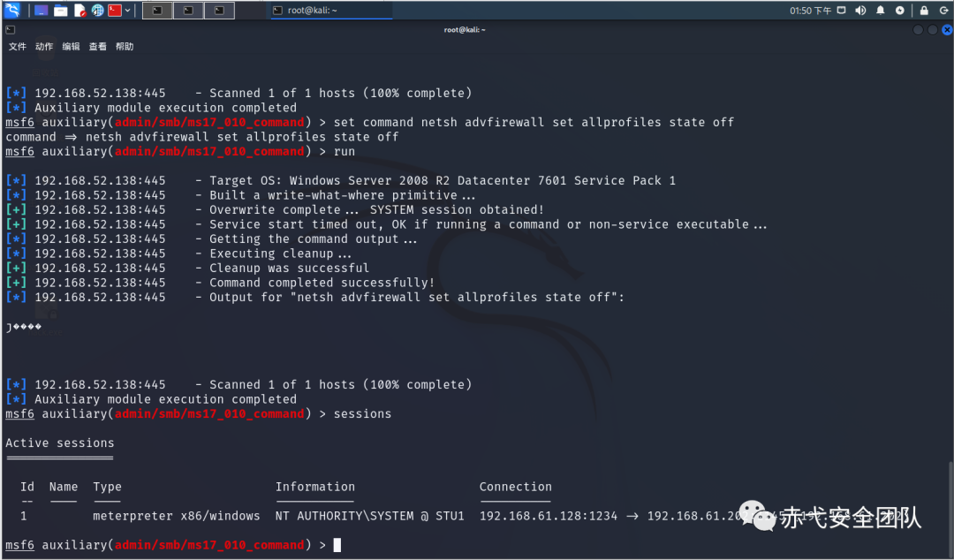Click "NT AUTHORITY\SYSTEM @ STU1" cell
Viewport: 954px width, 560px height.
click(x=370, y=516)
